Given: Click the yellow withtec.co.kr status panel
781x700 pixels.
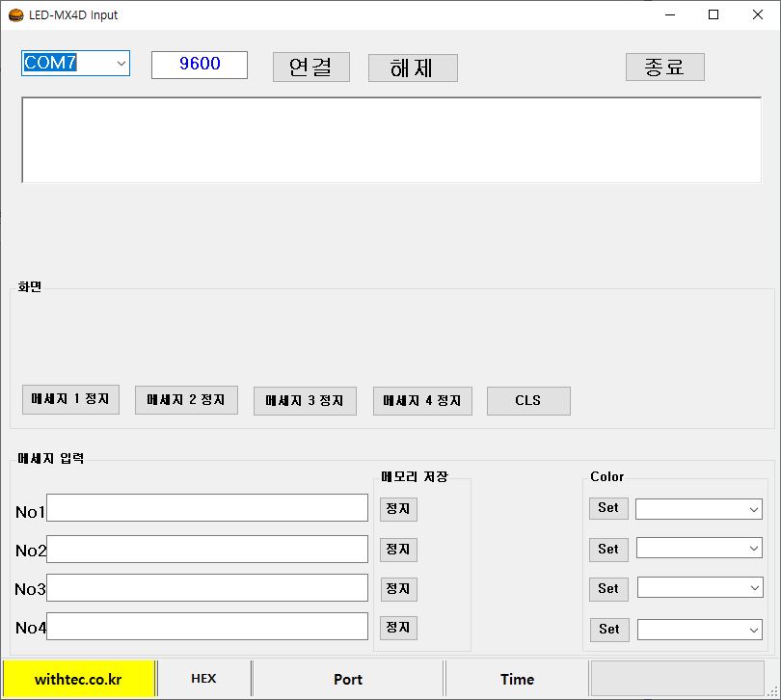Looking at the screenshot, I should click(x=78, y=679).
